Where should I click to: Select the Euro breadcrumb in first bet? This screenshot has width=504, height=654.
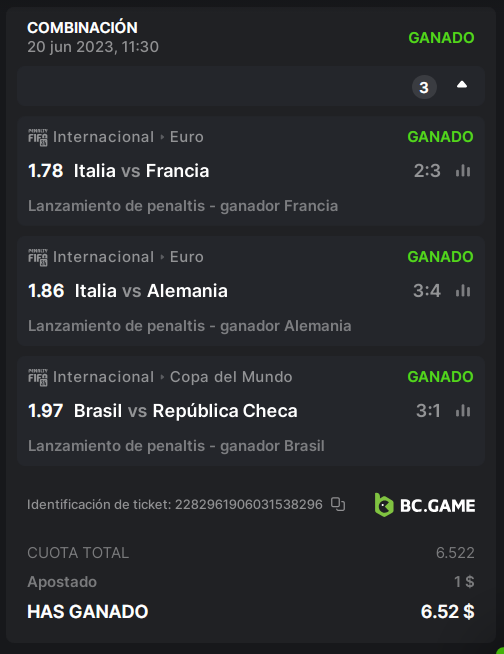(x=186, y=137)
